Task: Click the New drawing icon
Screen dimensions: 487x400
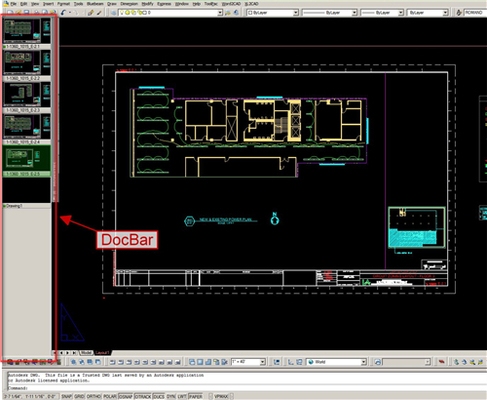Action: click(x=10, y=13)
